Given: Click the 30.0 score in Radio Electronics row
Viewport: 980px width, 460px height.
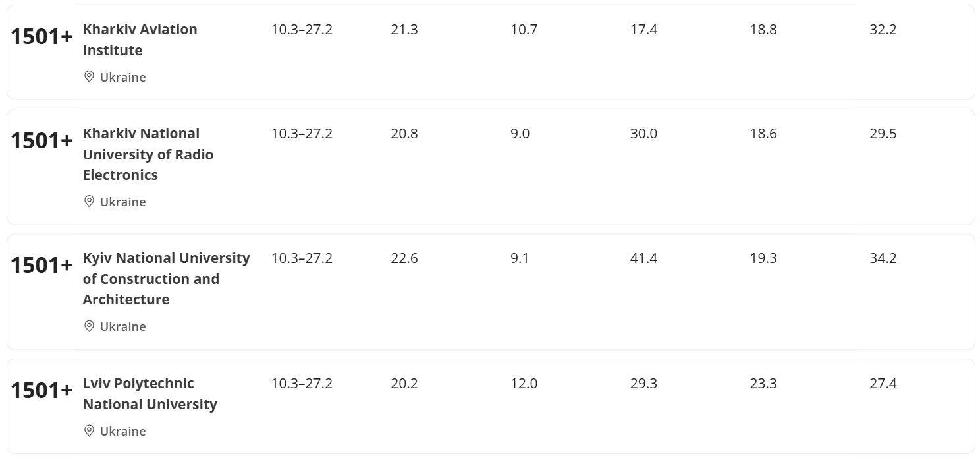Looking at the screenshot, I should click(643, 134).
